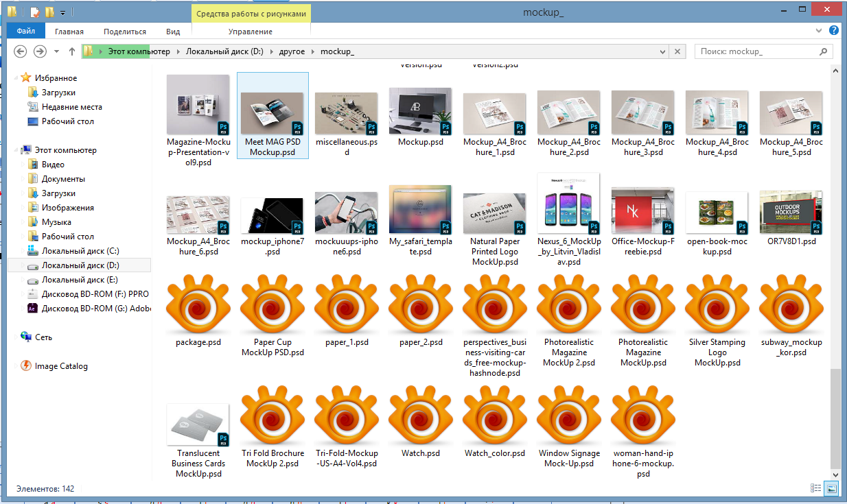Select OR7V8D1.psd outdoor mockups thumbnail
Screen dimensions: 847x504
tap(791, 213)
